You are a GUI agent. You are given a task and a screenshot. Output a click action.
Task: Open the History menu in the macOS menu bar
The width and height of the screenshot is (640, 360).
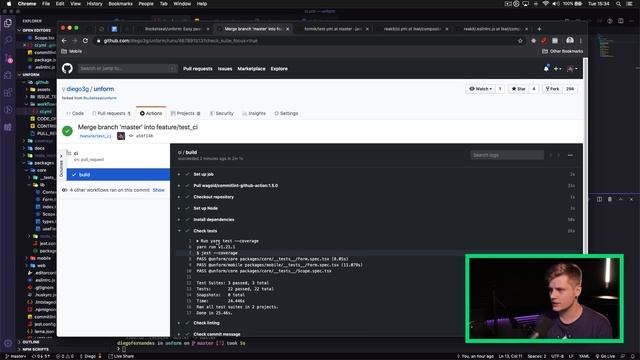[94, 4]
